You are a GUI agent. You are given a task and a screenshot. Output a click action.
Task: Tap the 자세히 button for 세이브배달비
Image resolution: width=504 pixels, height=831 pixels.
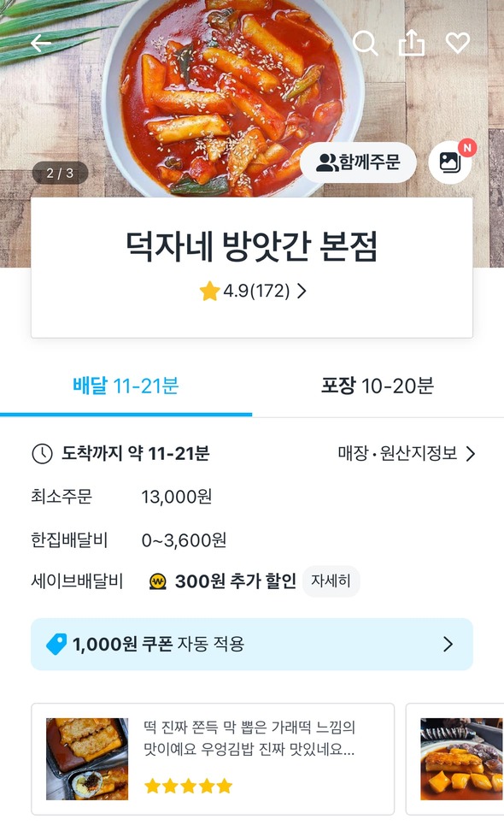click(331, 581)
